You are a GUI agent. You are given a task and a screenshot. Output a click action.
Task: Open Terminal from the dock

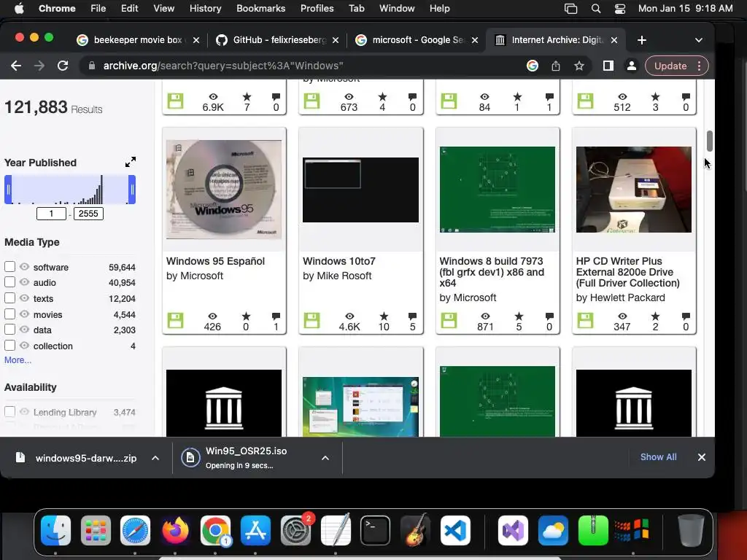[376, 530]
